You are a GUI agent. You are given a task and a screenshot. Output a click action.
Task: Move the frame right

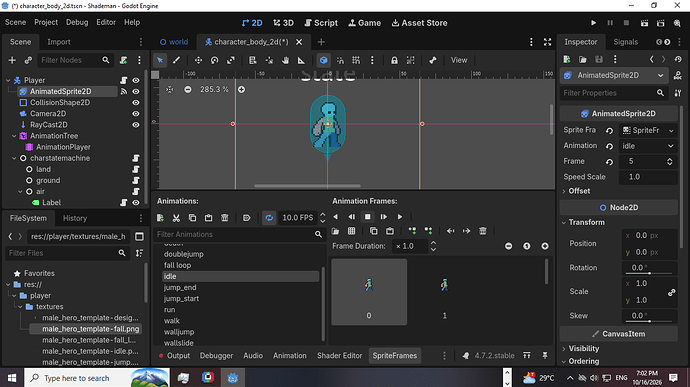[x=466, y=231]
